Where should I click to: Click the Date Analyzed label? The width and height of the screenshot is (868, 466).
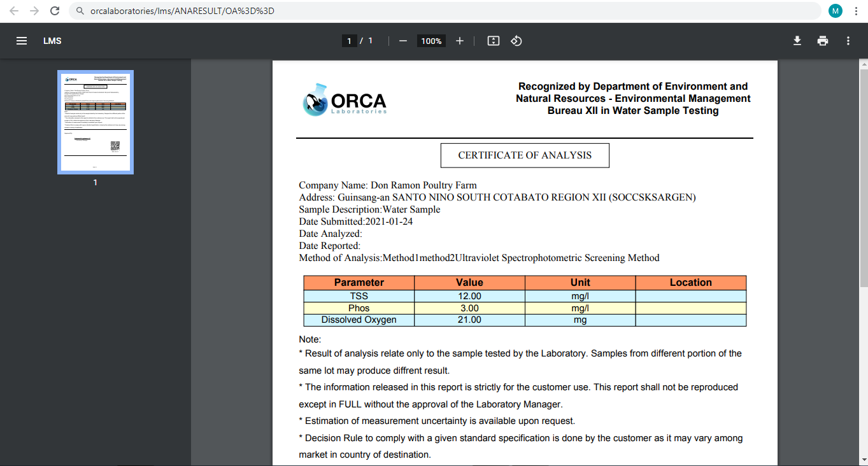coord(331,234)
